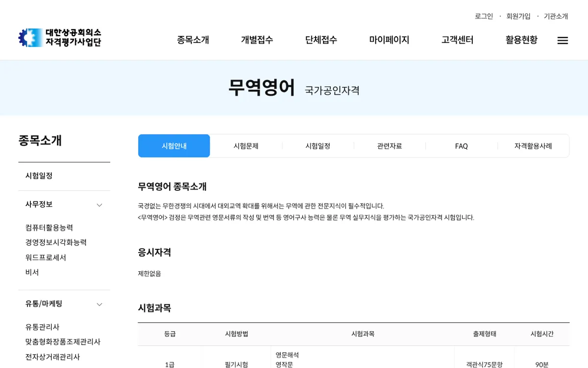Open 전자상거래관리사 in the sidebar
The height and width of the screenshot is (368, 588).
tap(53, 357)
